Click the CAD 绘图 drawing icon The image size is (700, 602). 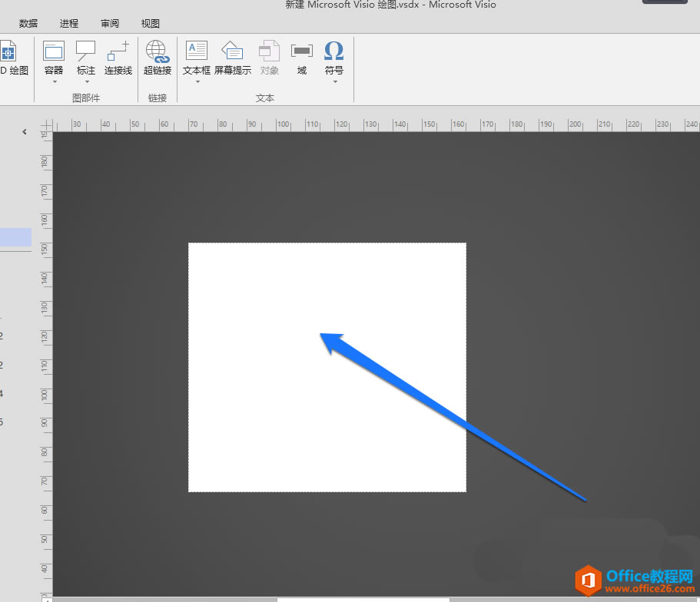9,52
